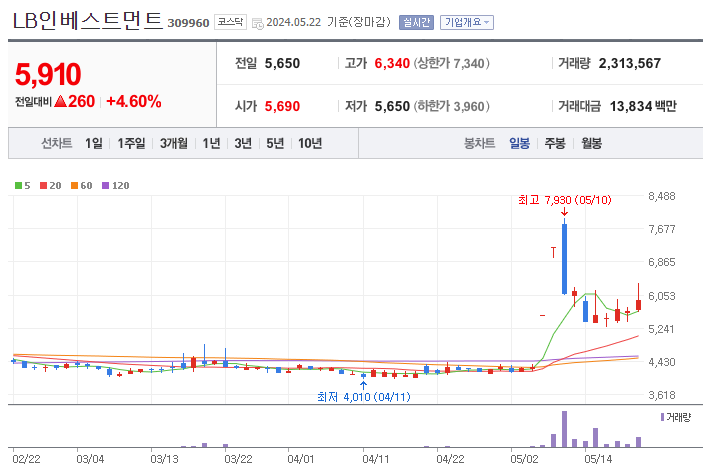Click the 거래량 value 2,313,567
This screenshot has height=476, width=703.
(629, 63)
